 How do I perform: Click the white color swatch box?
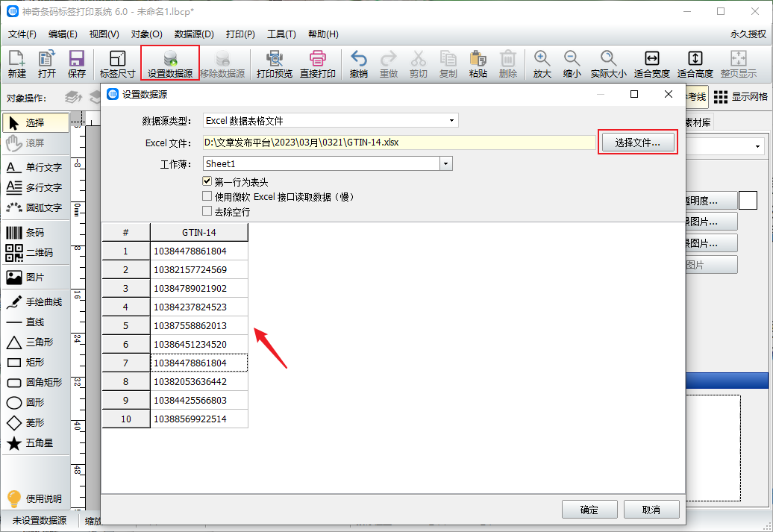tap(748, 200)
